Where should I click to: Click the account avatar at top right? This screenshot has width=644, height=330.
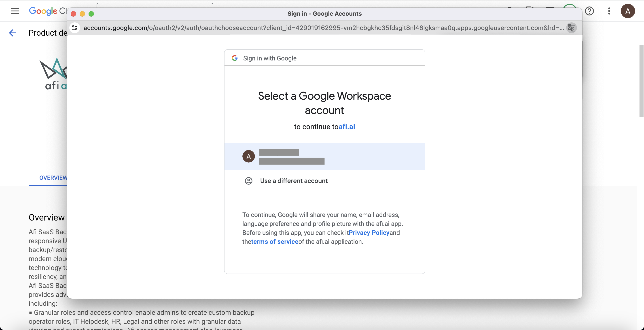[x=628, y=11]
